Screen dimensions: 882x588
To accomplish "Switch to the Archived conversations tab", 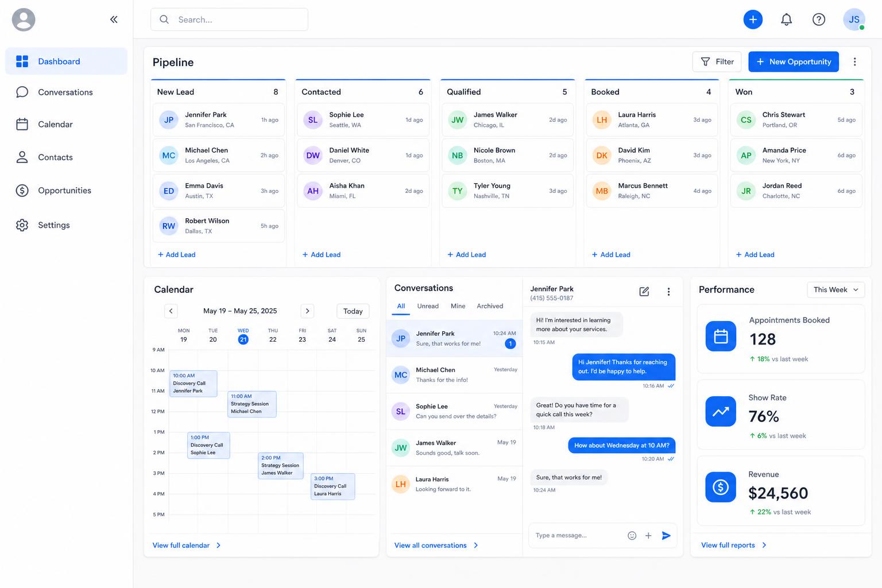I will pyautogui.click(x=490, y=306).
